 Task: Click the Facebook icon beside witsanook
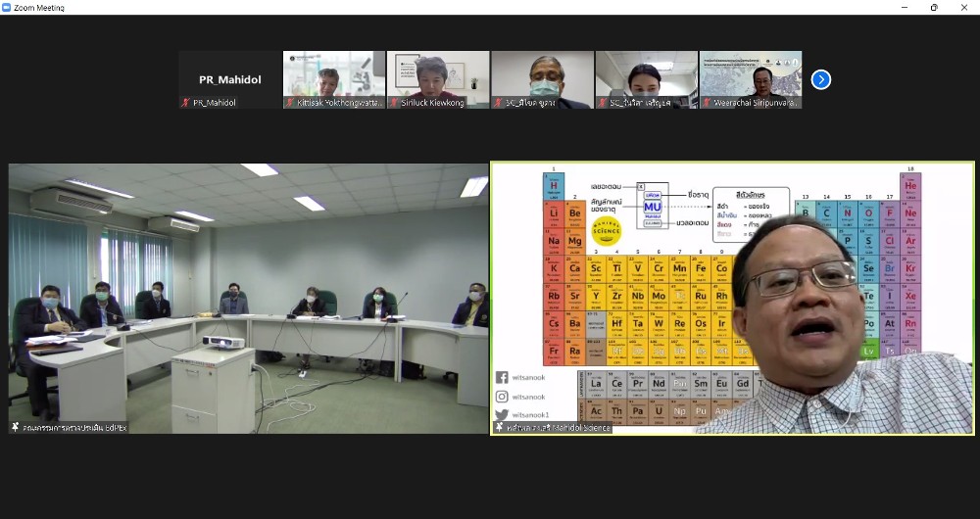coord(502,377)
